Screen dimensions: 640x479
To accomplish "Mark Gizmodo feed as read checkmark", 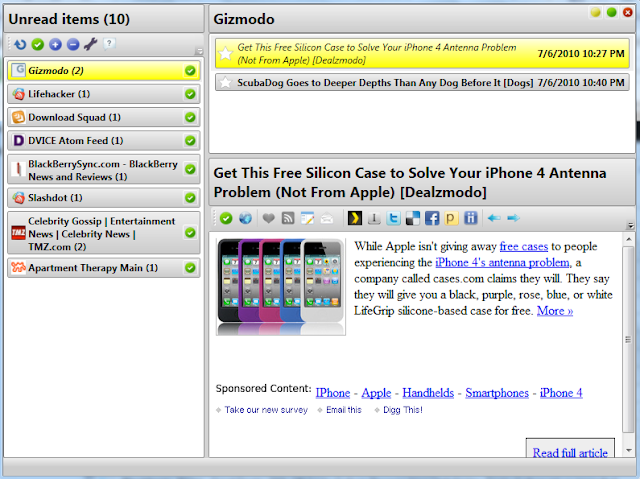I will point(190,71).
